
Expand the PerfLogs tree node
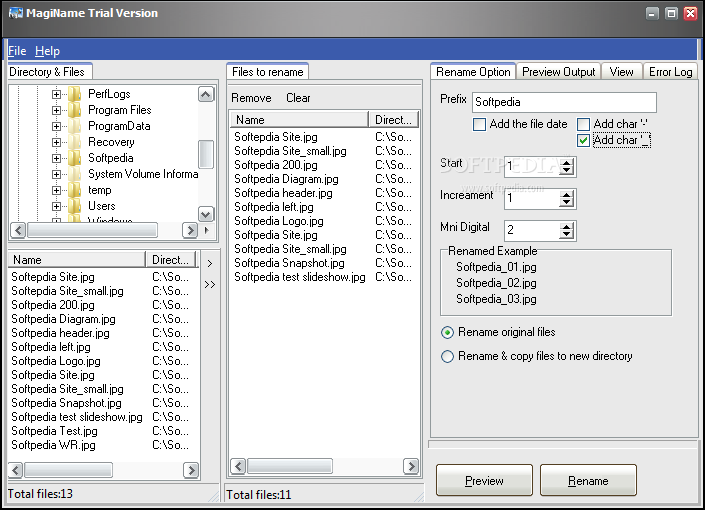56,94
